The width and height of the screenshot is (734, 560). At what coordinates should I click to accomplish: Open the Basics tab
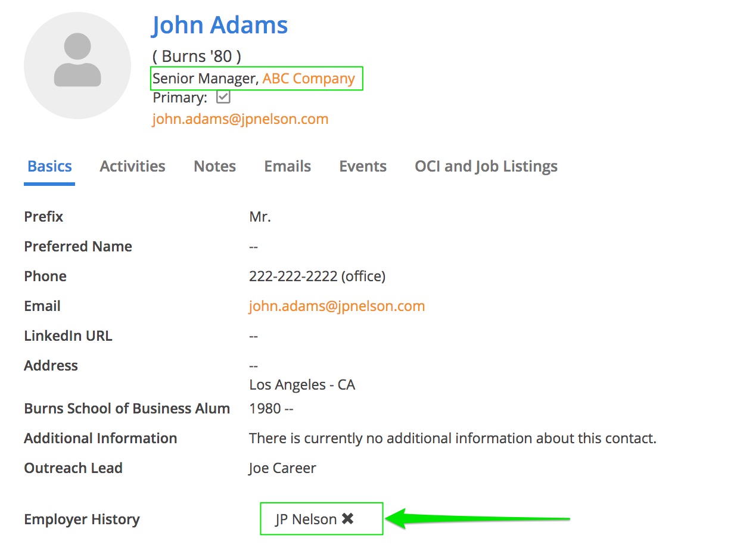tap(49, 166)
